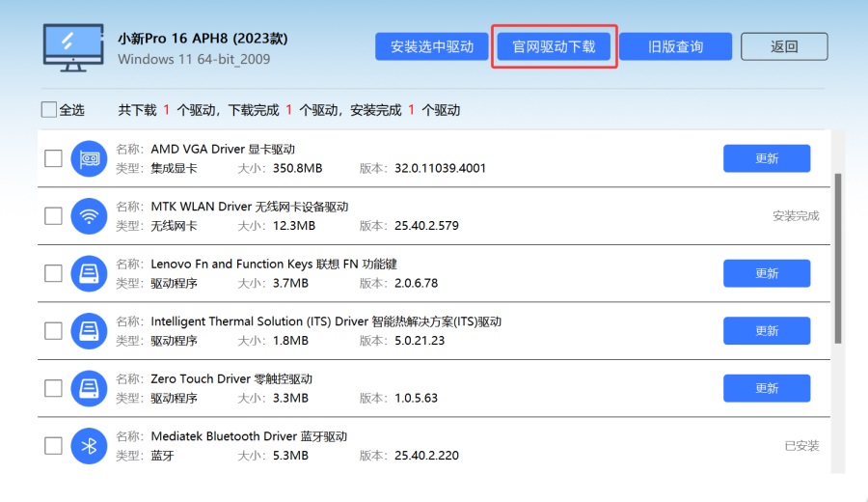
Task: Click version 25.40.2.579 text
Action: coord(427,226)
